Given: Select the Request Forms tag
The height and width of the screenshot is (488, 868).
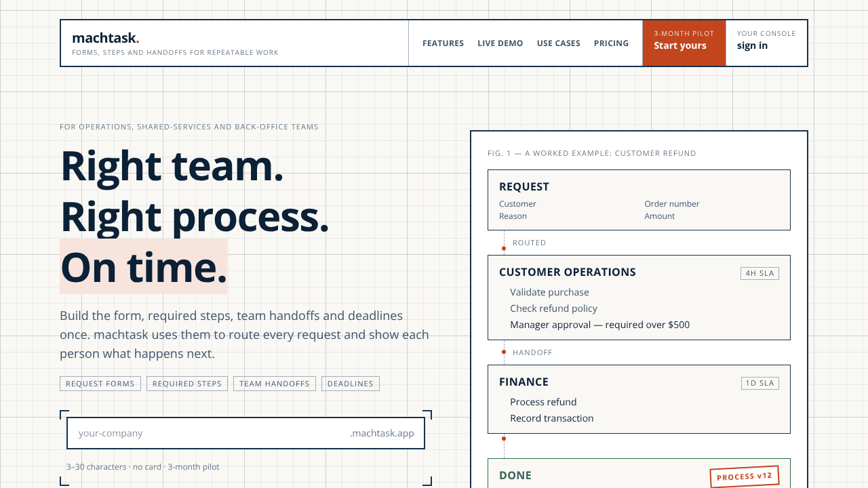Looking at the screenshot, I should coord(100,384).
